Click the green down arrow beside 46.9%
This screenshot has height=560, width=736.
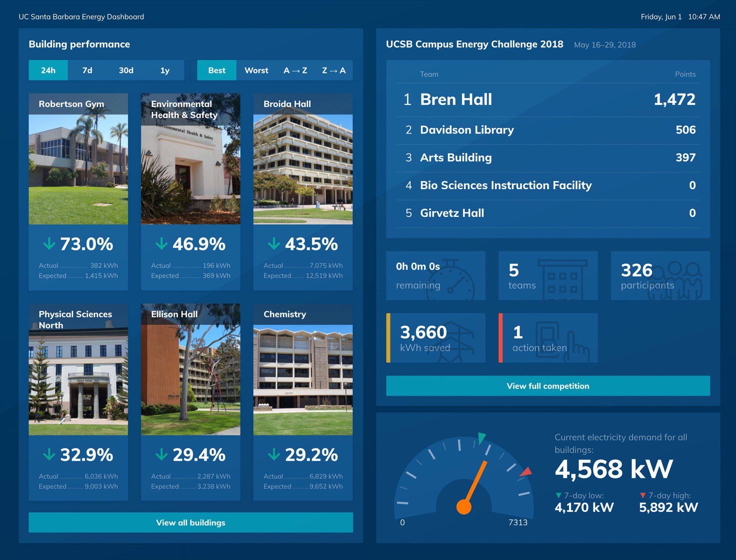pyautogui.click(x=161, y=243)
